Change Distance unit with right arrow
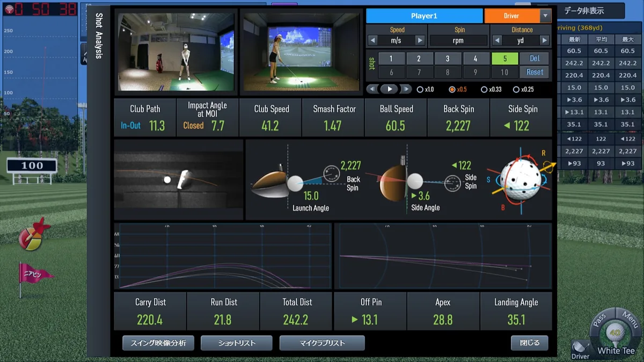 click(x=545, y=40)
